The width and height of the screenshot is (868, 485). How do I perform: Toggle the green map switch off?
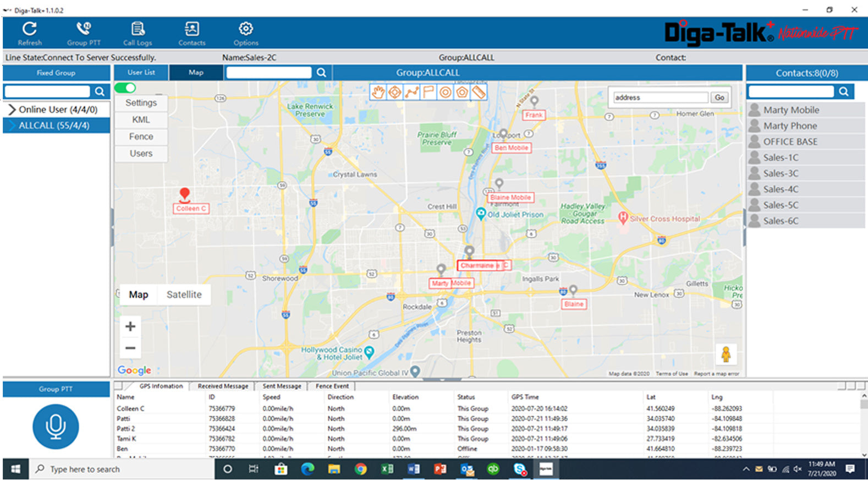(125, 88)
